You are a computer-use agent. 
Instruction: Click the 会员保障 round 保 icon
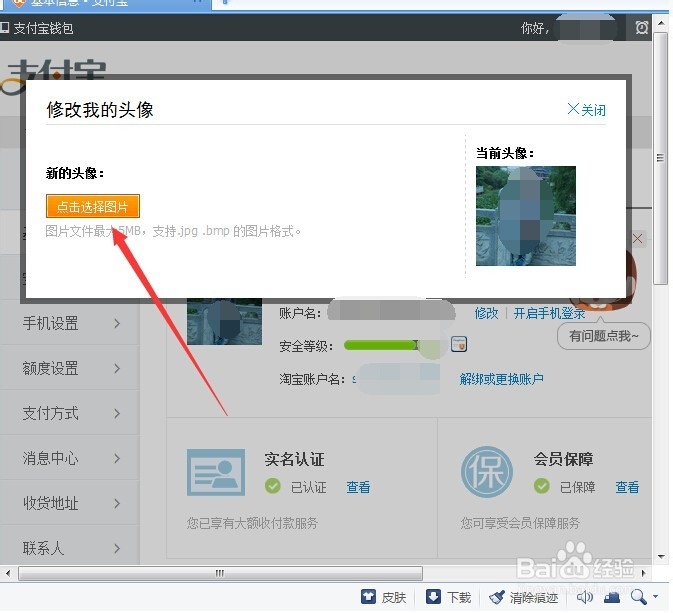487,472
